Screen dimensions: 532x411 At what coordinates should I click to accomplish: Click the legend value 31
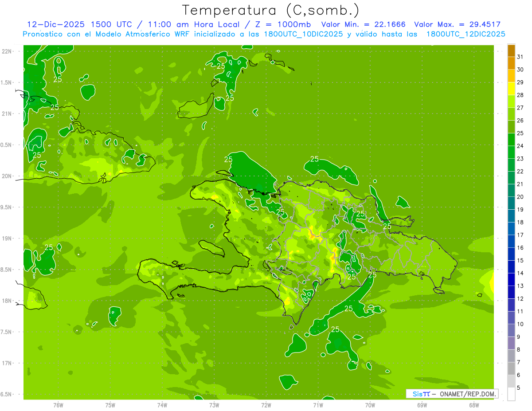coord(520,57)
